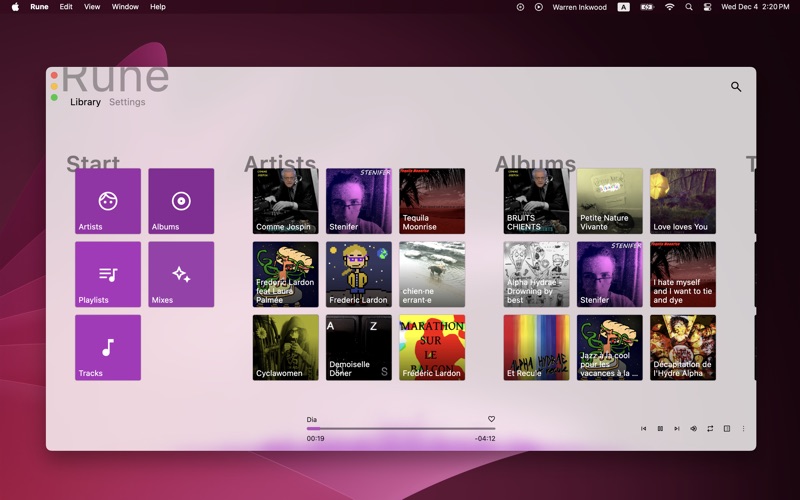Image resolution: width=800 pixels, height=500 pixels.
Task: Open the volume control
Action: click(x=693, y=429)
